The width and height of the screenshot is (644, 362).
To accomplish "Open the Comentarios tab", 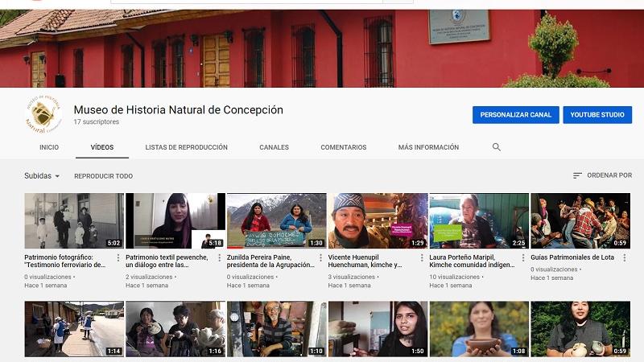I will (344, 147).
